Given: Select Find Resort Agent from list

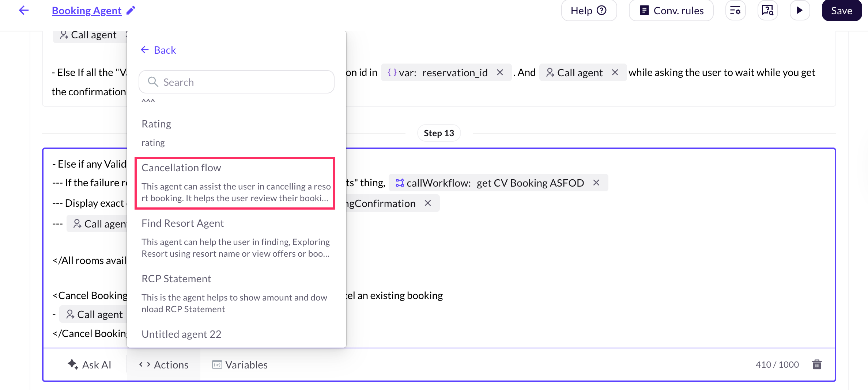Looking at the screenshot, I should (x=235, y=238).
